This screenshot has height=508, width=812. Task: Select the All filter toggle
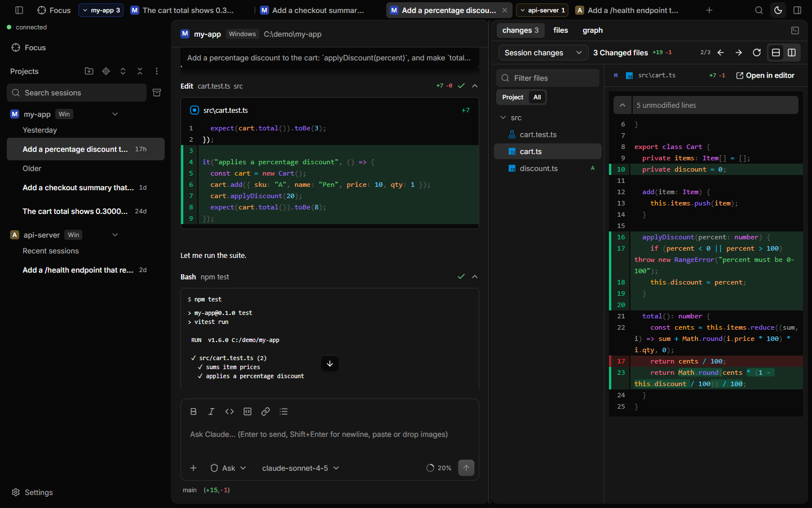point(537,97)
